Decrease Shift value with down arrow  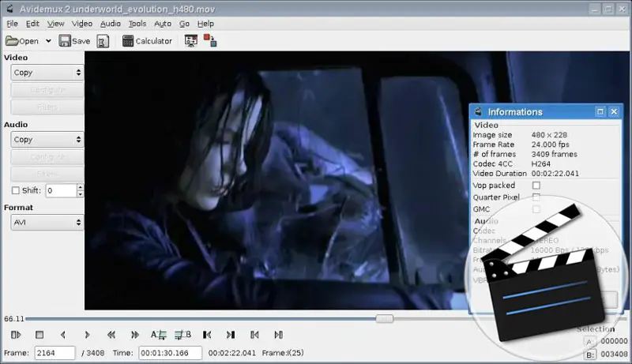click(81, 194)
